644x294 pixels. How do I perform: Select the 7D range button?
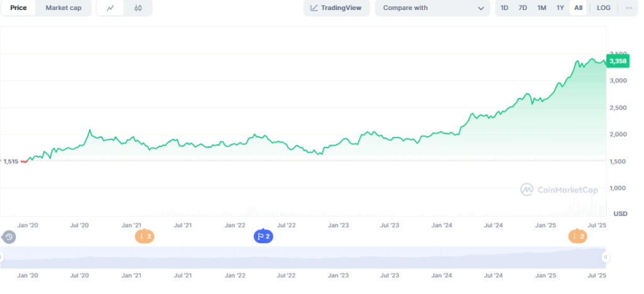point(523,8)
